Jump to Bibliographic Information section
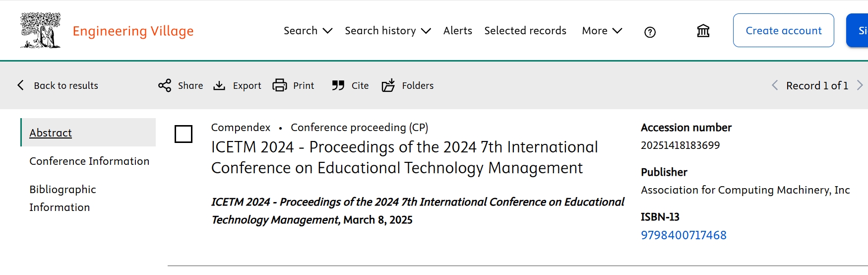The height and width of the screenshot is (275, 868). 62,198
